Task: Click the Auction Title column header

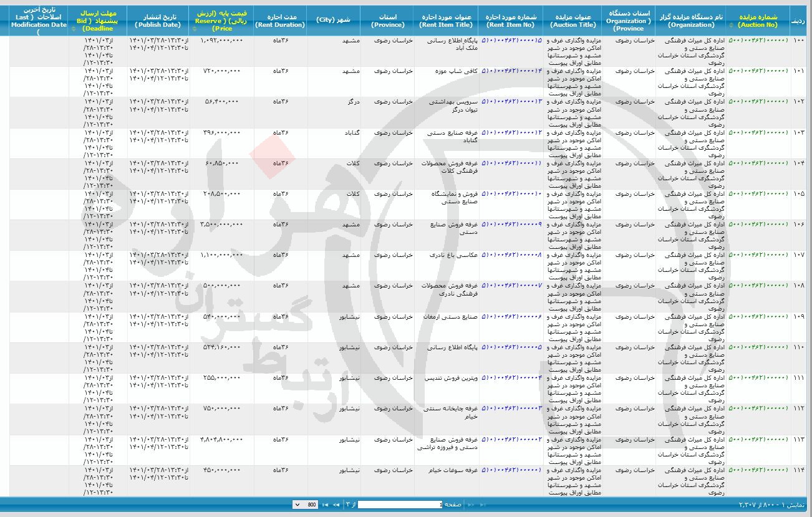Action: (573, 21)
